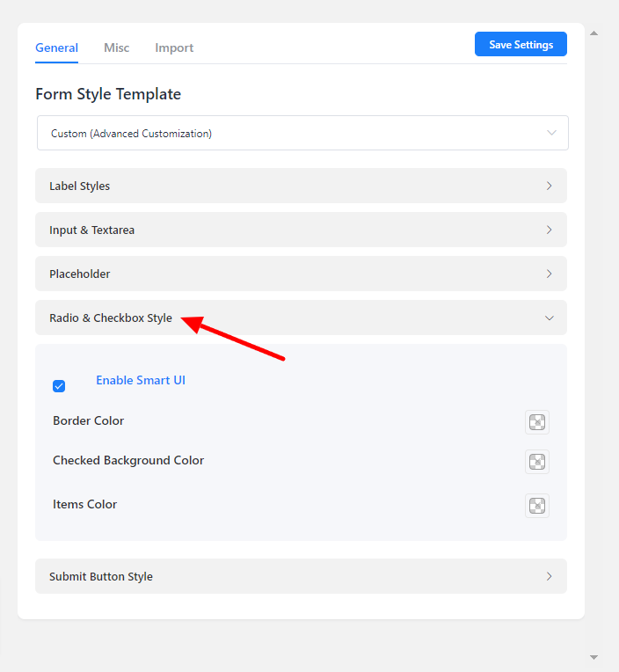Viewport: 619px width, 672px height.
Task: Open the Border Color picker swatch
Action: (x=536, y=422)
